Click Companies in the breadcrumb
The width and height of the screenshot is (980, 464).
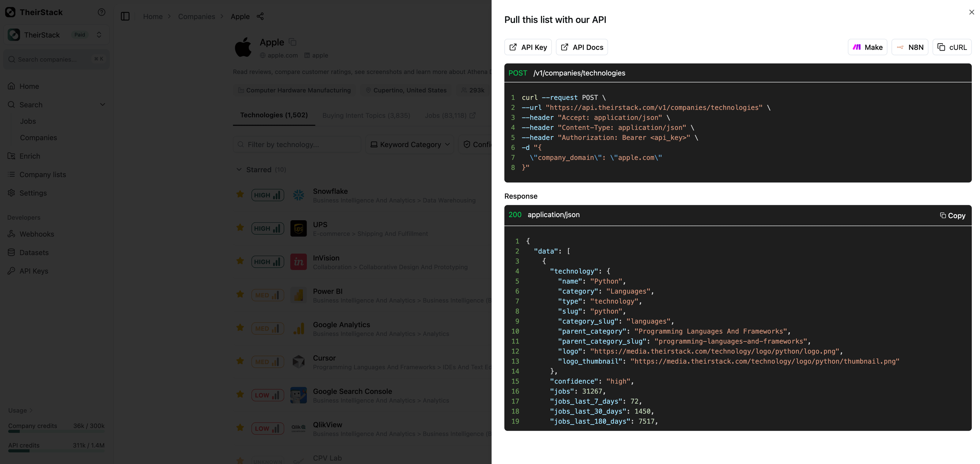(x=196, y=16)
